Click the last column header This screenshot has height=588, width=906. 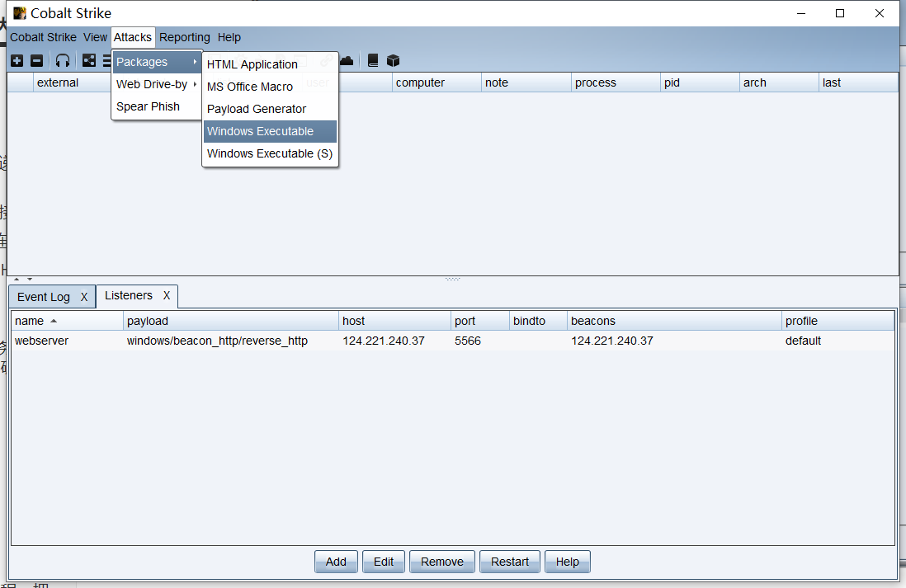[859, 82]
